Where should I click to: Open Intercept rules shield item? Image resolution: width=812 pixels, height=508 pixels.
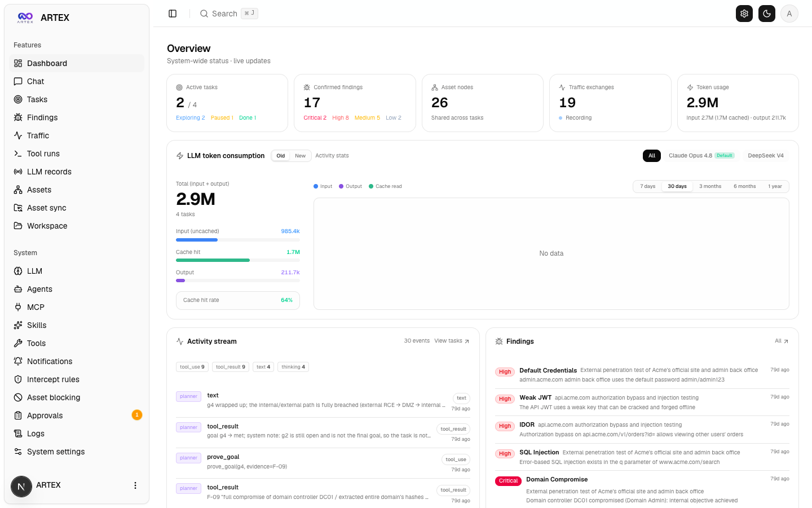tap(77, 379)
